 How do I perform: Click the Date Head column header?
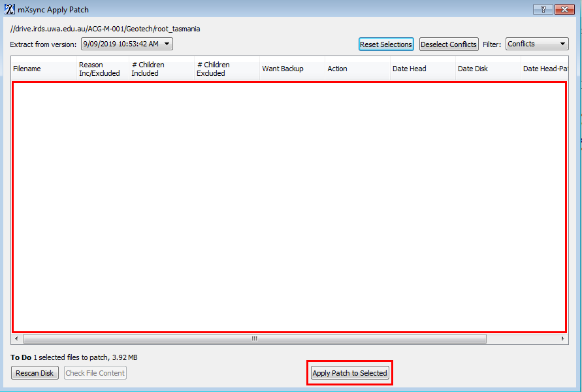pos(422,69)
